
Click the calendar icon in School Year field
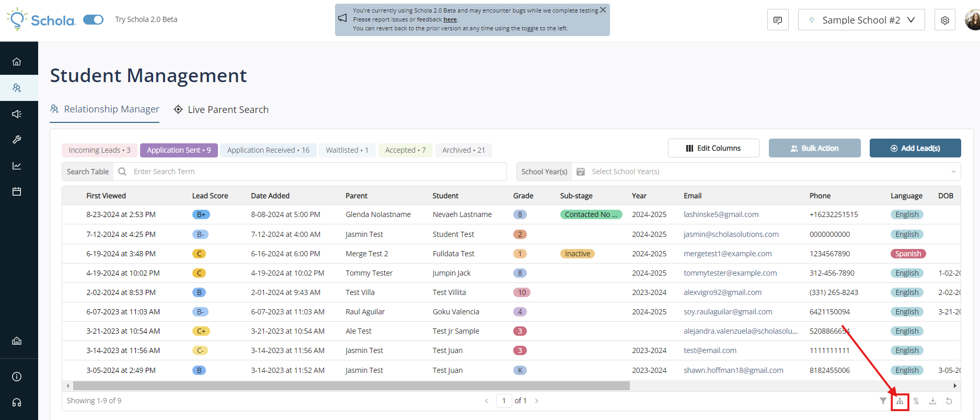pos(580,172)
